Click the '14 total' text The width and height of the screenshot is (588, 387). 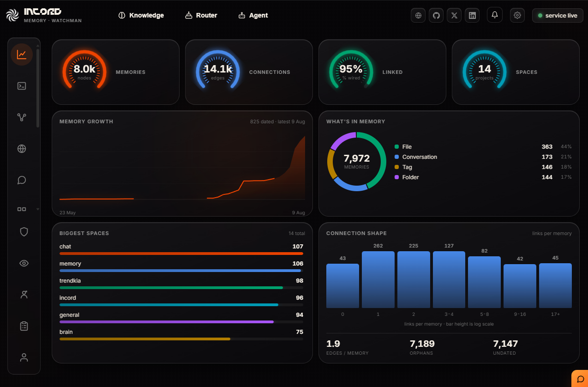click(297, 233)
